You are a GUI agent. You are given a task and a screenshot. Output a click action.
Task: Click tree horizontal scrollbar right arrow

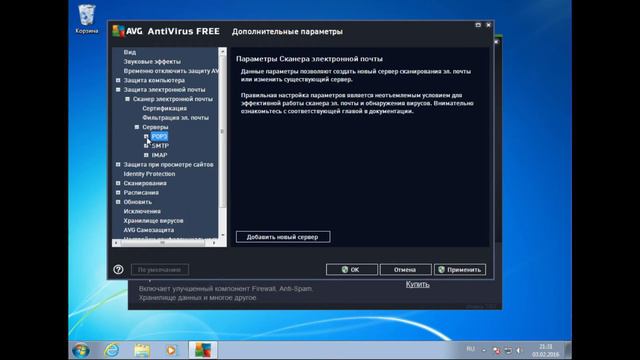pyautogui.click(x=214, y=243)
